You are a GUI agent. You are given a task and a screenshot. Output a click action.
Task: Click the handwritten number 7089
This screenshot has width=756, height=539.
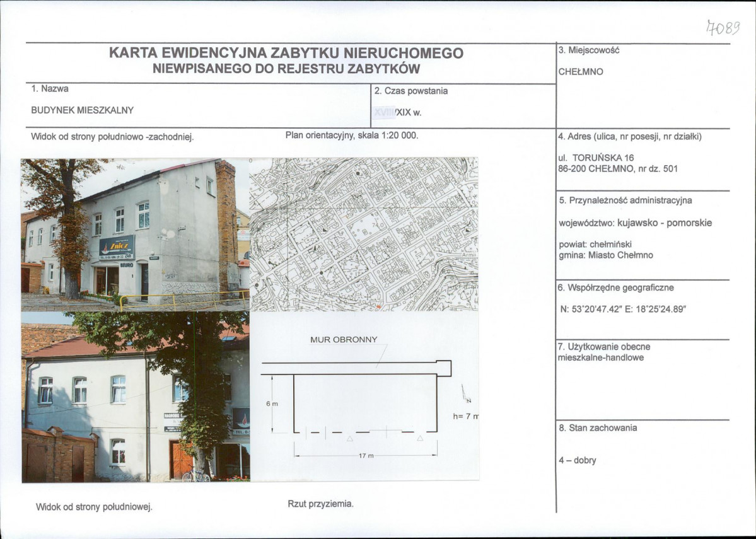(x=722, y=27)
